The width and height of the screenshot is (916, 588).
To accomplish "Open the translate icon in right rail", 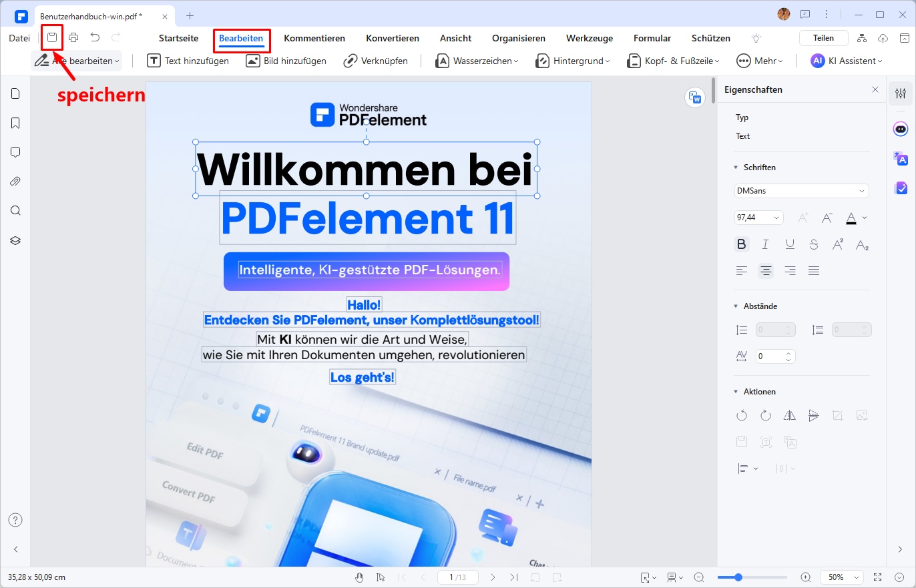I will point(901,158).
